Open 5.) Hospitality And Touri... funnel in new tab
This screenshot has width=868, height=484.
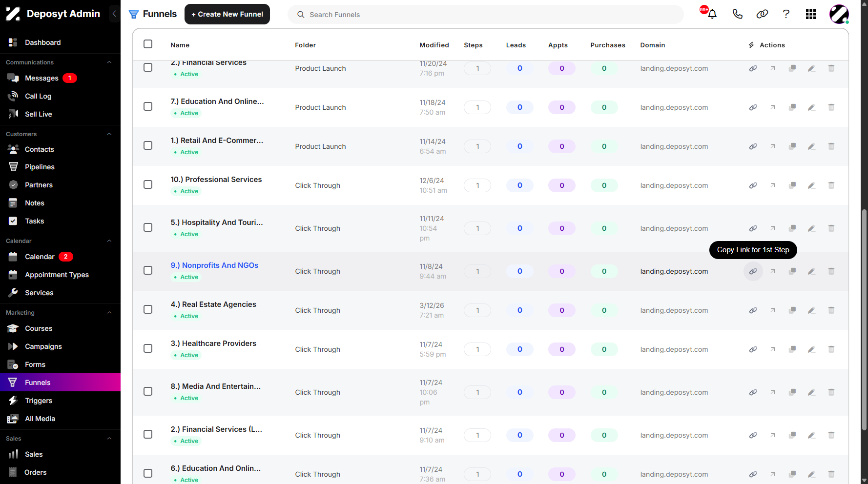tap(773, 228)
